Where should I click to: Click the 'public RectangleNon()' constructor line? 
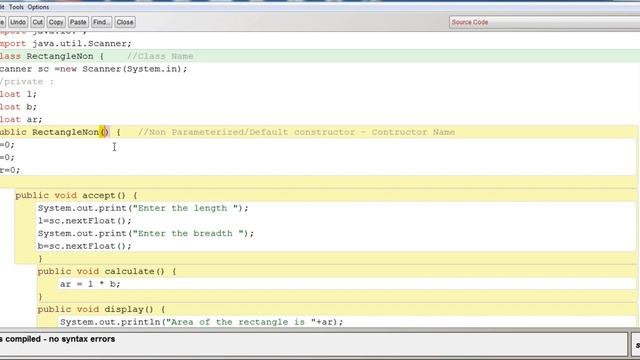coord(60,132)
